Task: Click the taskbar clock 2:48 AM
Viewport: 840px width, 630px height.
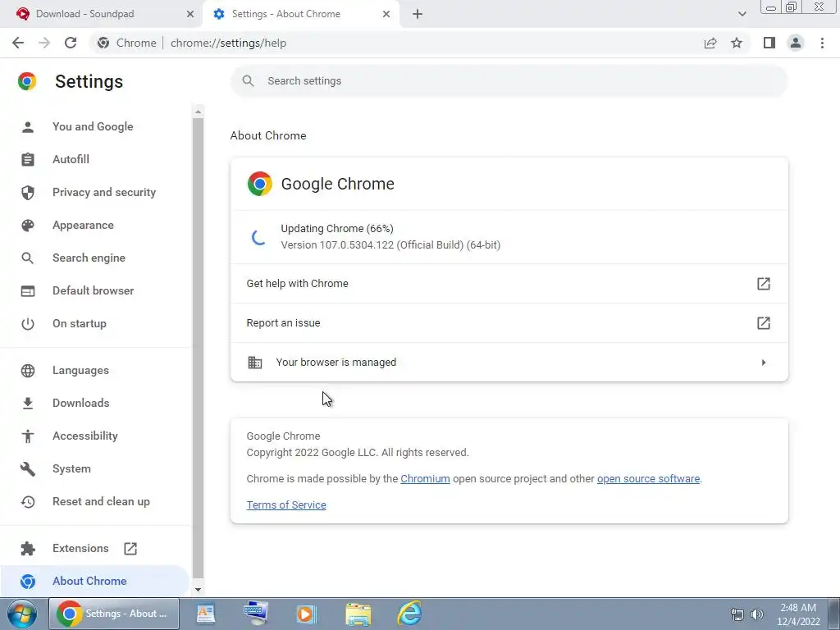Action: tap(798, 614)
